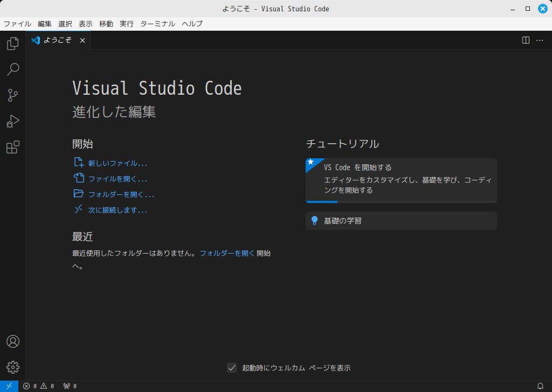Viewport: 552px width, 392px height.
Task: Open the Run and Debug view
Action: tap(12, 122)
